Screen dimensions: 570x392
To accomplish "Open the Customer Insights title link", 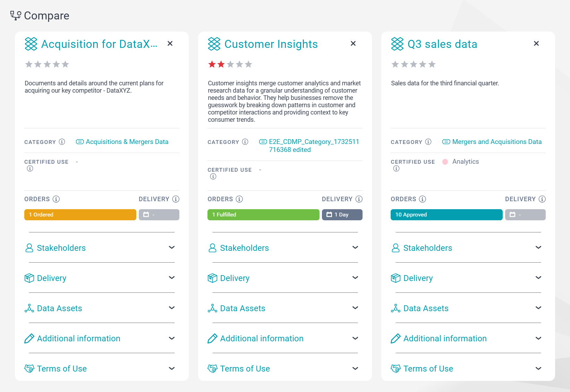I will pos(271,44).
